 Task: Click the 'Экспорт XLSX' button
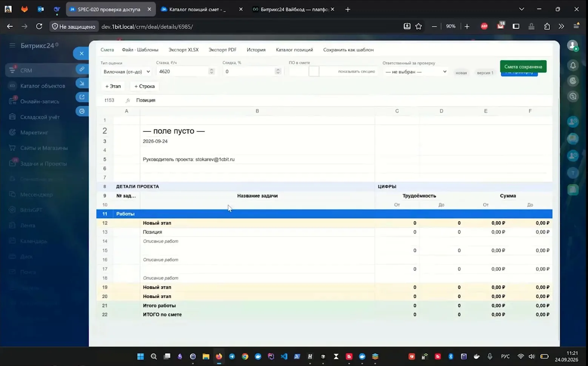(x=183, y=50)
